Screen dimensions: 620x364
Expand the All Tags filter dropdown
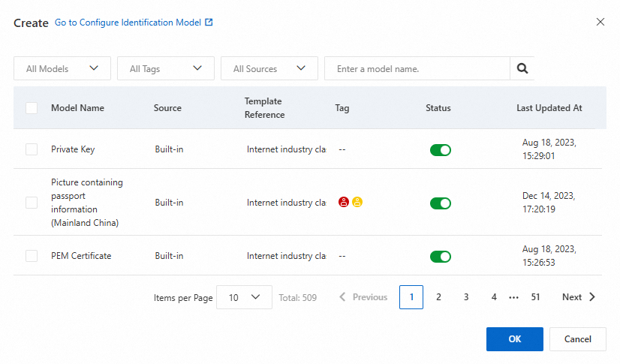coord(166,68)
